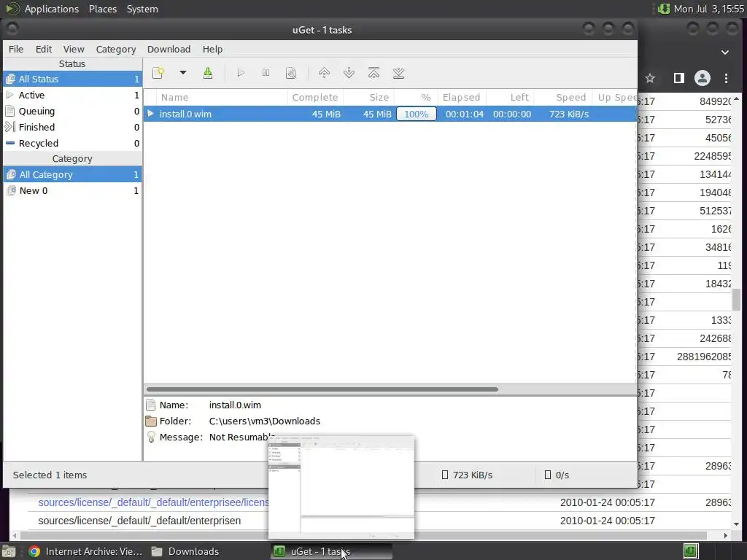Click Selected 1 items status text
Viewport: 747px width, 560px height.
coord(50,475)
